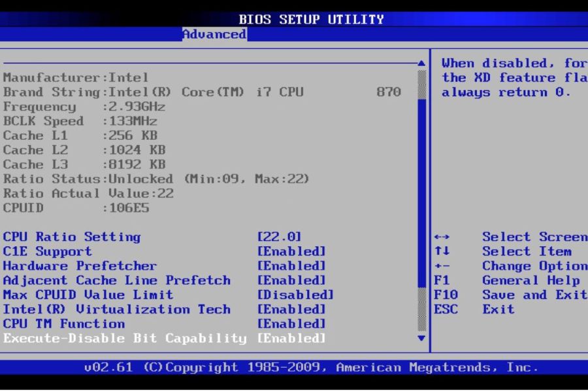Viewport: 588px width, 392px height.
Task: Select CPU TM Function item
Action: 63,323
